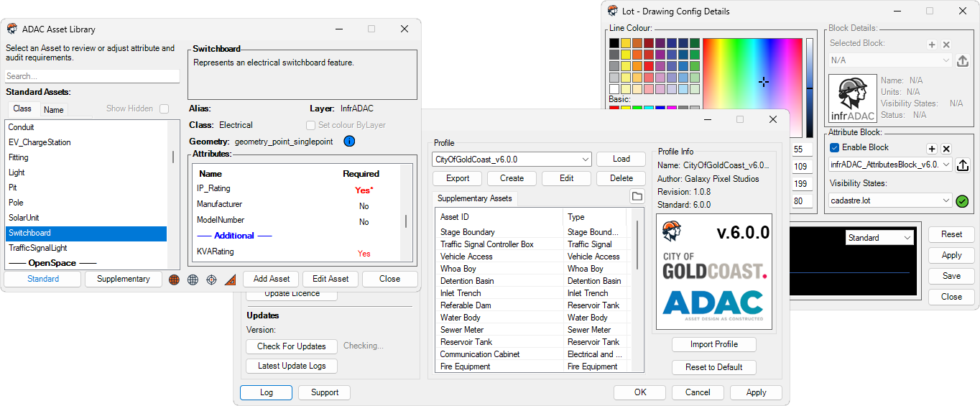Select EV_ChargeStation in Standard Assets list

click(86, 142)
